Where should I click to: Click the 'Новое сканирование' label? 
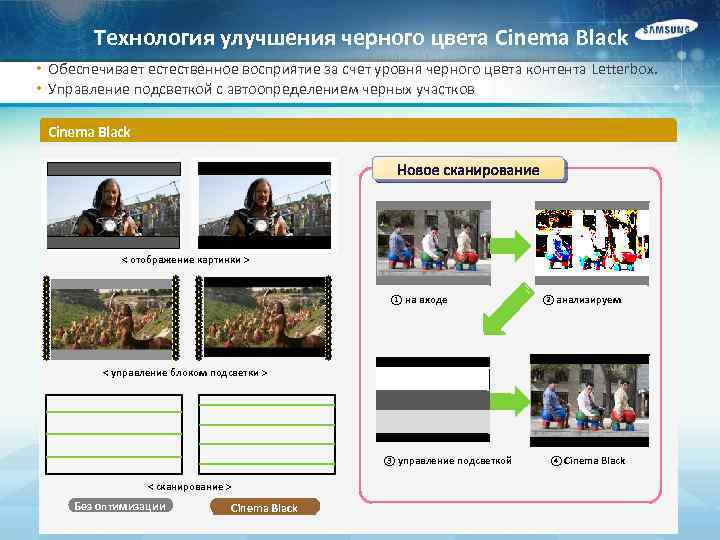point(469,169)
